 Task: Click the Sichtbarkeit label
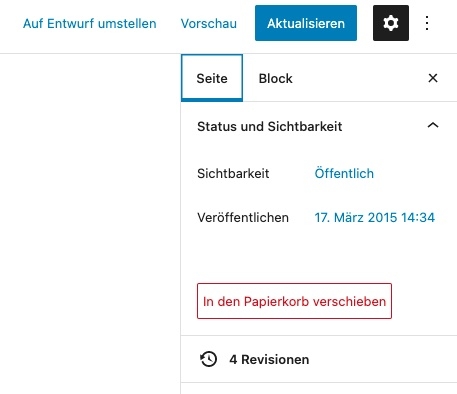pyautogui.click(x=233, y=173)
